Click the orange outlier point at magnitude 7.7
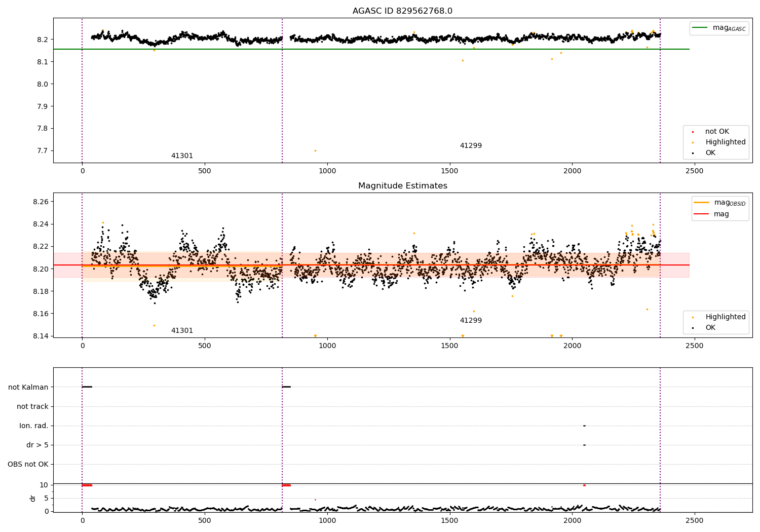760x532 pixels. [x=315, y=150]
